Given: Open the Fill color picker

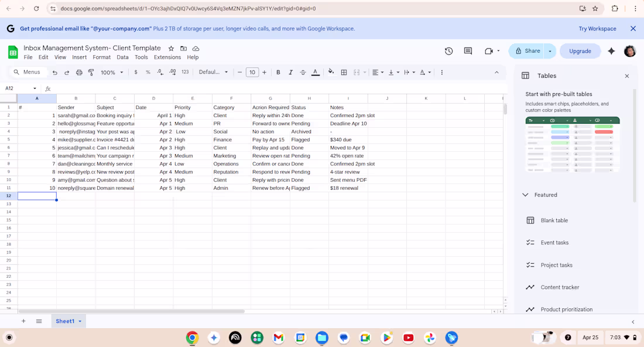Looking at the screenshot, I should pyautogui.click(x=331, y=72).
